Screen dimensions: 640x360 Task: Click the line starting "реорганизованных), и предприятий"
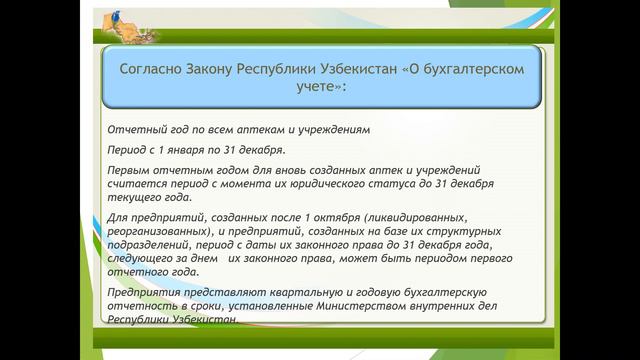(304, 231)
